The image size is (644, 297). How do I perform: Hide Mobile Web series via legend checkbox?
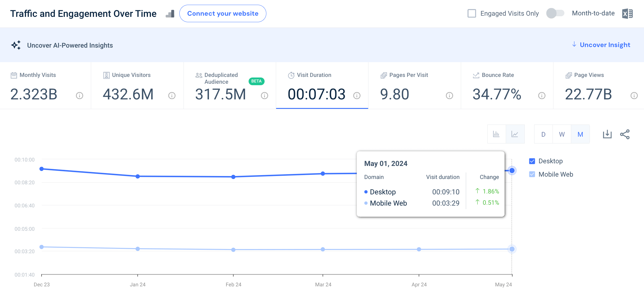pyautogui.click(x=532, y=174)
